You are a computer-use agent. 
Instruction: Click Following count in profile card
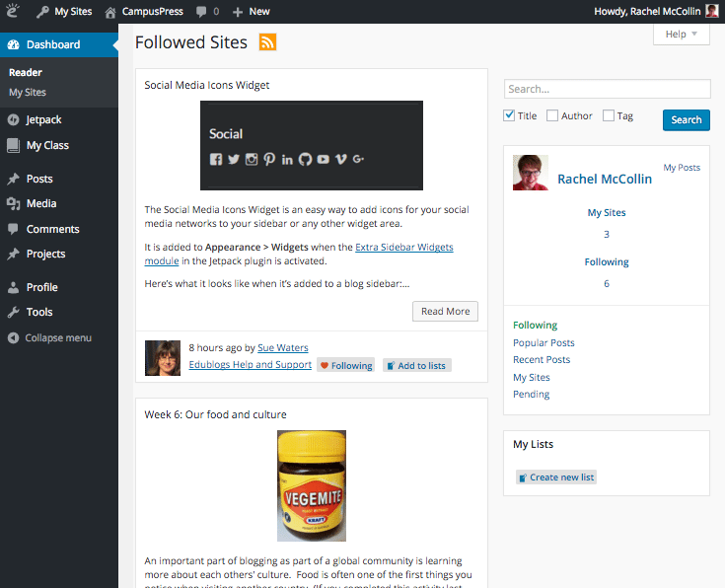pyautogui.click(x=607, y=283)
